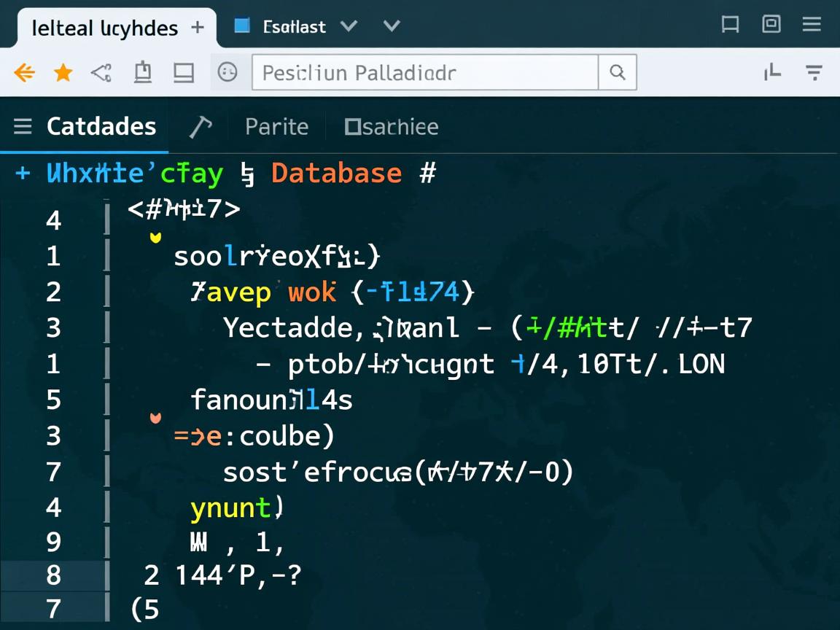The width and height of the screenshot is (840, 630).
Task: Toggle the Catdades hamburger side panel
Action: [23, 127]
